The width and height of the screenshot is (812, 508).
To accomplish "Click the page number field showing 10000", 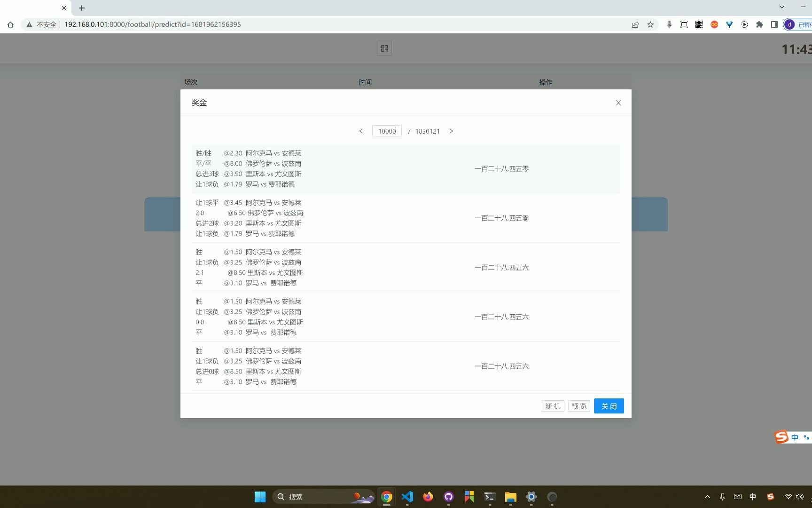I will click(x=387, y=131).
